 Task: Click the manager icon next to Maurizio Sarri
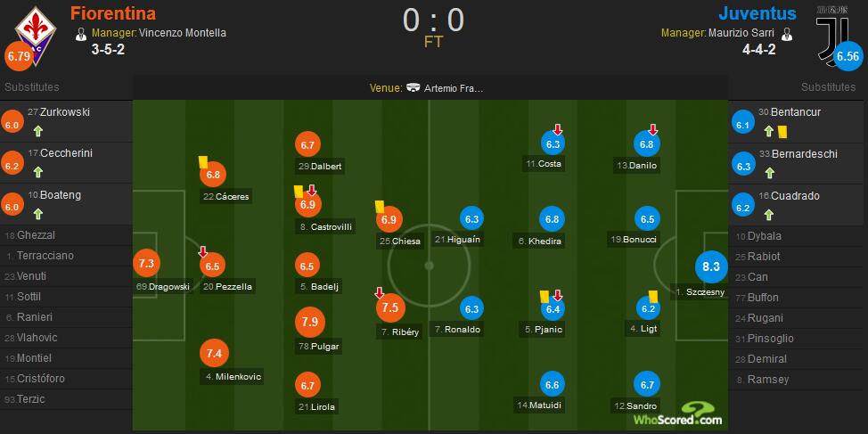pyautogui.click(x=785, y=33)
